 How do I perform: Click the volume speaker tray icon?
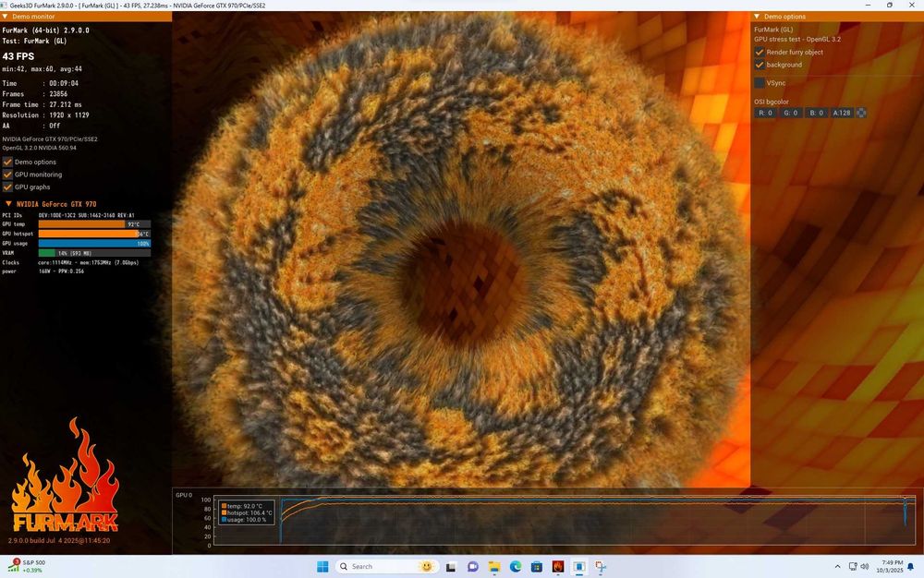click(865, 567)
